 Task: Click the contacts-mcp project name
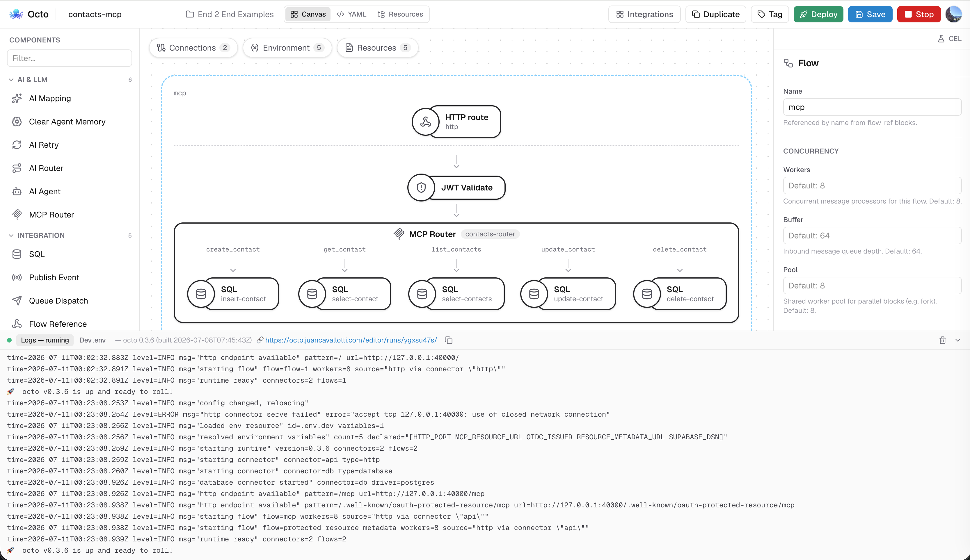coord(95,14)
